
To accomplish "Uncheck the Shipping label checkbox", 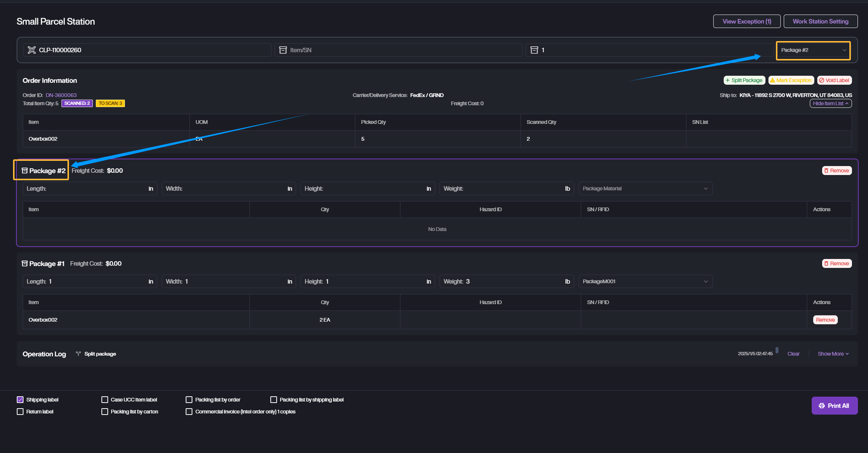I will 20,400.
